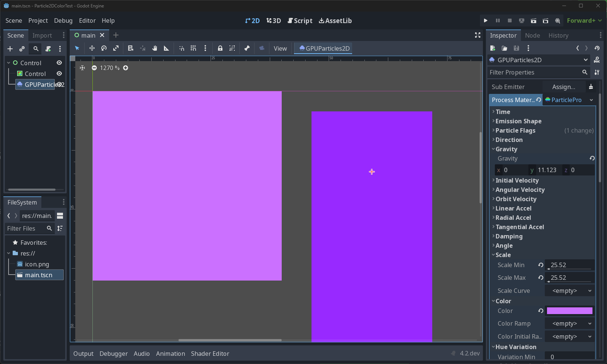Save the current resource in the Inspector
This screenshot has width=607, height=364.
coord(516,48)
